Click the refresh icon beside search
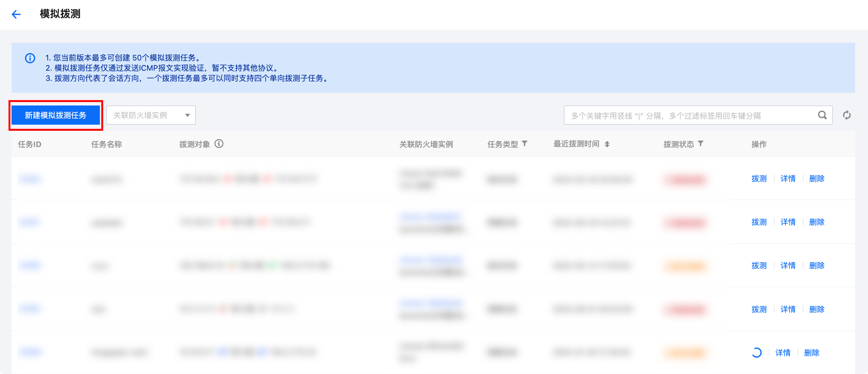This screenshot has width=868, height=374. 847,115
